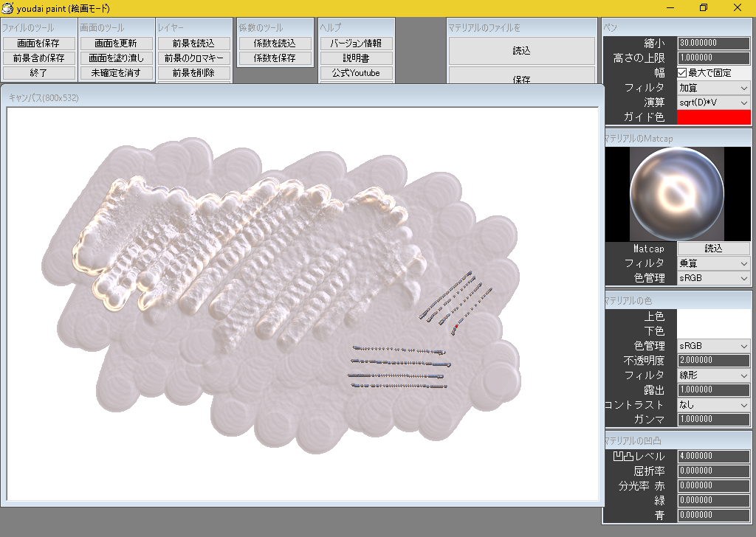Change the 演算 dropdown from sqrt(D)*V

click(x=713, y=102)
